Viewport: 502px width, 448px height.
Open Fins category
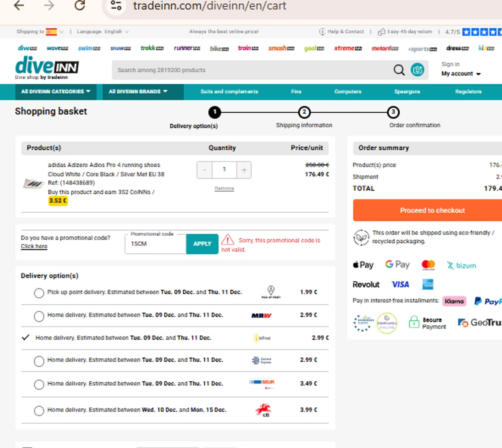tap(296, 91)
